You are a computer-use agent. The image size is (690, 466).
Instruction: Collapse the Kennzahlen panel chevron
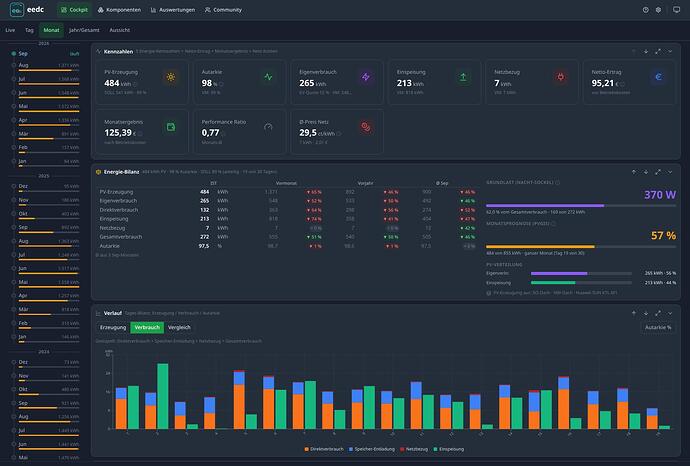[670, 51]
